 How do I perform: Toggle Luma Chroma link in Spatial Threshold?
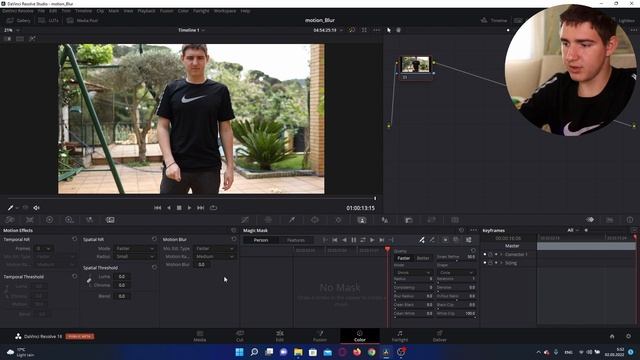(x=89, y=280)
